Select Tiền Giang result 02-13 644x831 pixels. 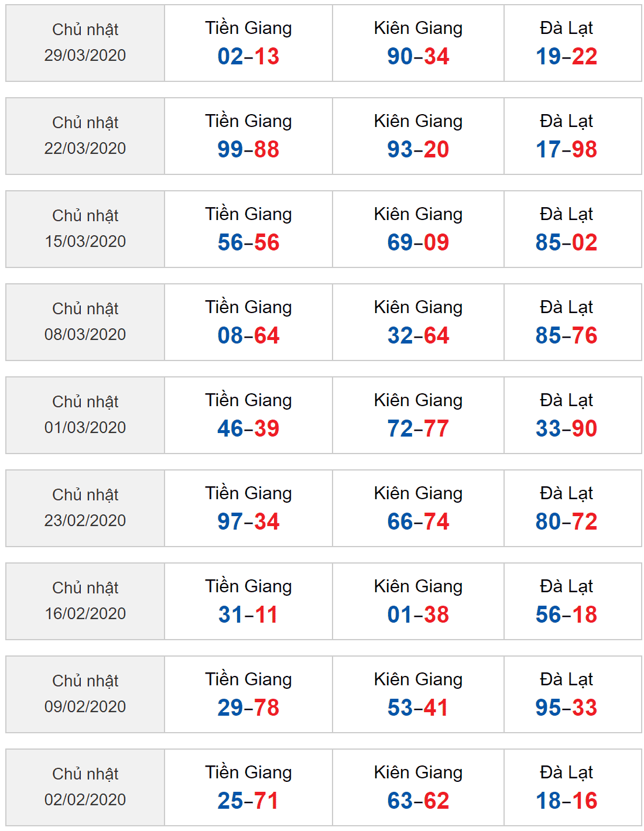(248, 57)
